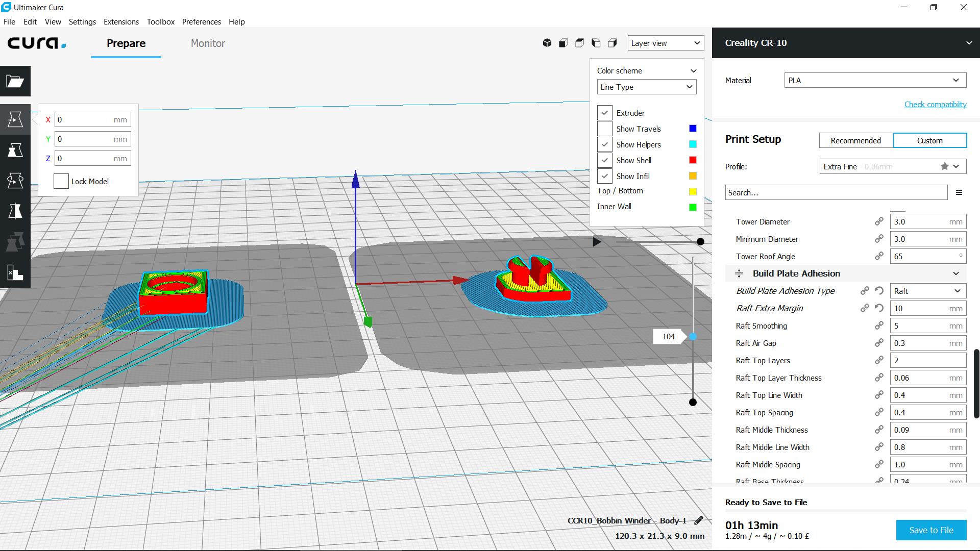Screen dimensions: 980x551
Task: Open the Layer view dropdown
Action: pyautogui.click(x=665, y=43)
